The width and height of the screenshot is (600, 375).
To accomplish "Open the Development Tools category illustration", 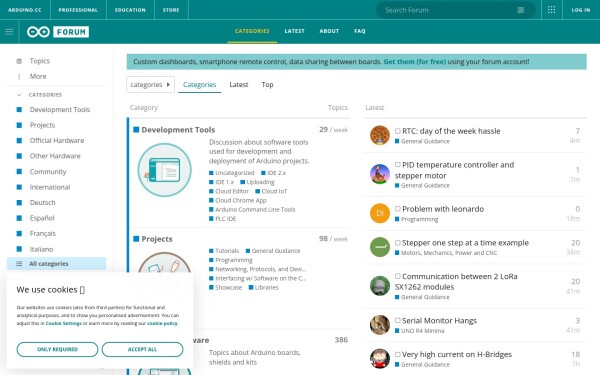I will tap(165, 170).
